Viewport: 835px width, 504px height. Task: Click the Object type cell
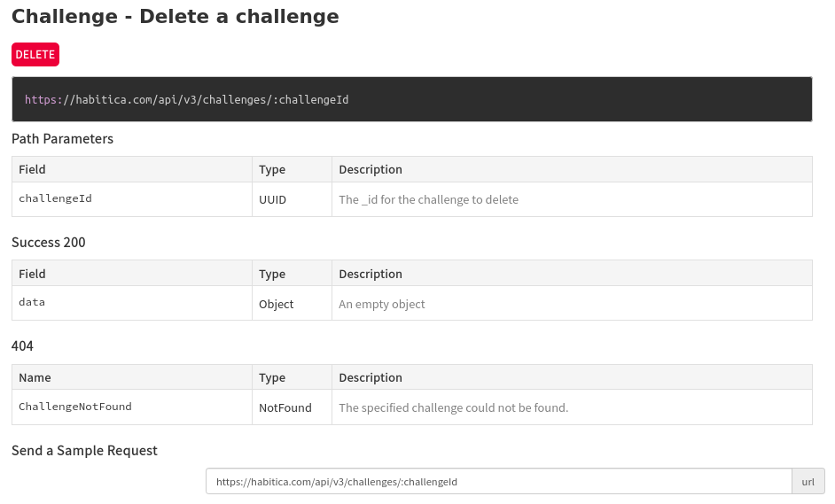point(276,304)
